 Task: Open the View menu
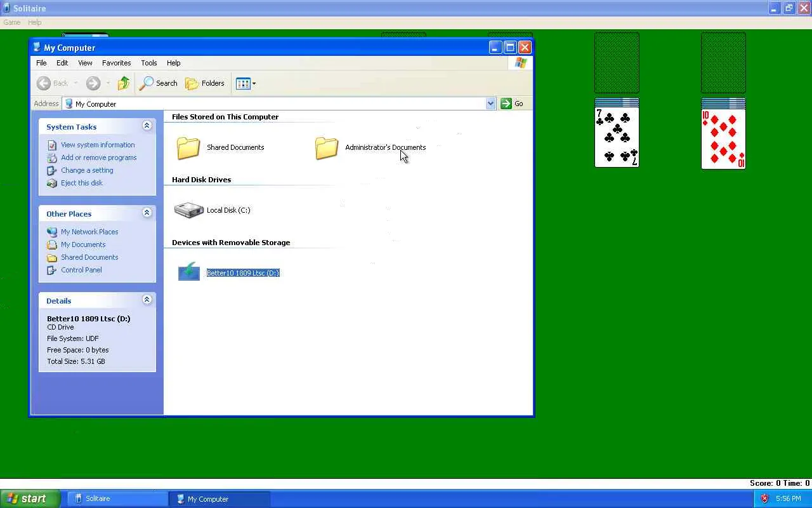pos(85,63)
